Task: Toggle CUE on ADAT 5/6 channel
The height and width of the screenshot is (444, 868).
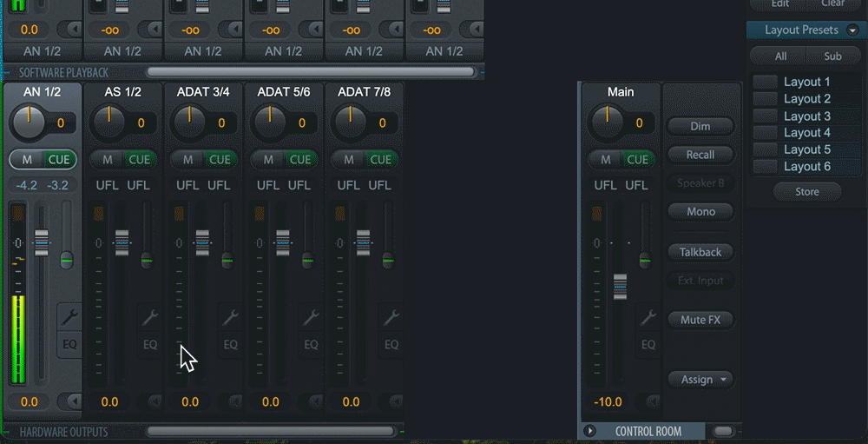Action: tap(300, 160)
